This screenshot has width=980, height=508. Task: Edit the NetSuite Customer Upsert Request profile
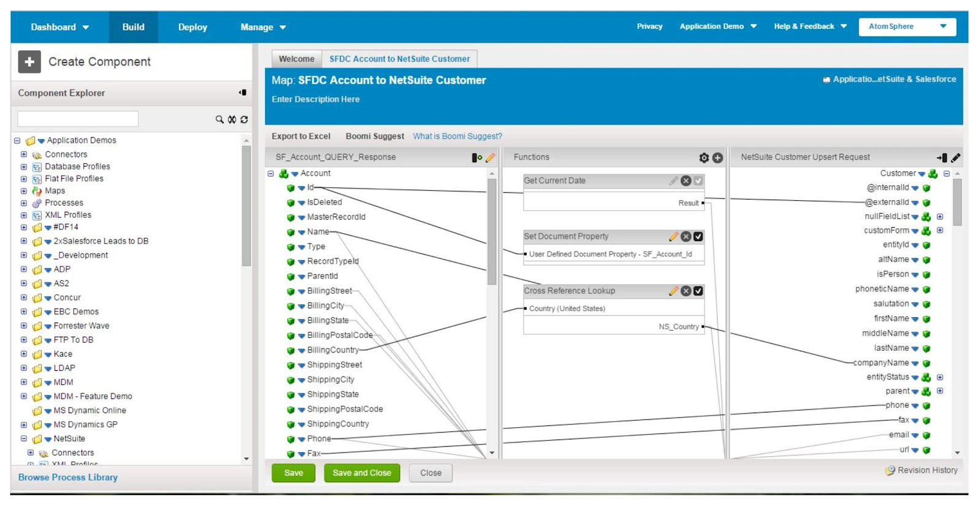(956, 158)
